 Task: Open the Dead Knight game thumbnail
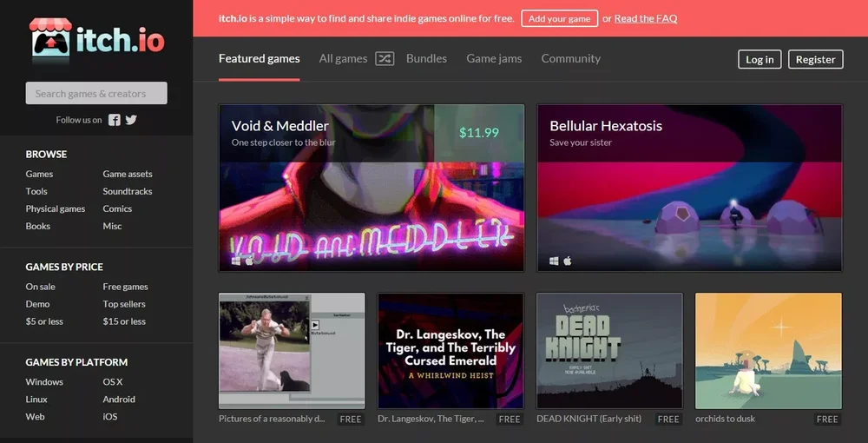coord(609,350)
